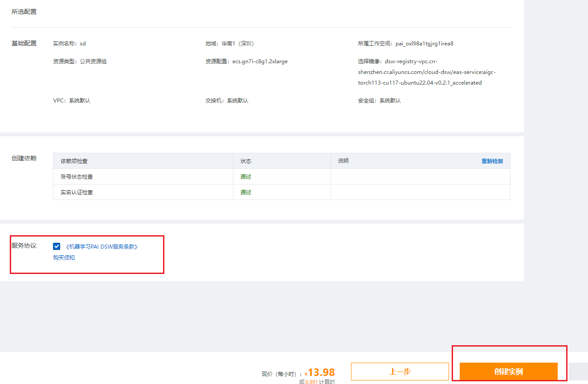Click the 6.991 计算时 price text
Image resolution: width=588 pixels, height=384 pixels.
[317, 382]
